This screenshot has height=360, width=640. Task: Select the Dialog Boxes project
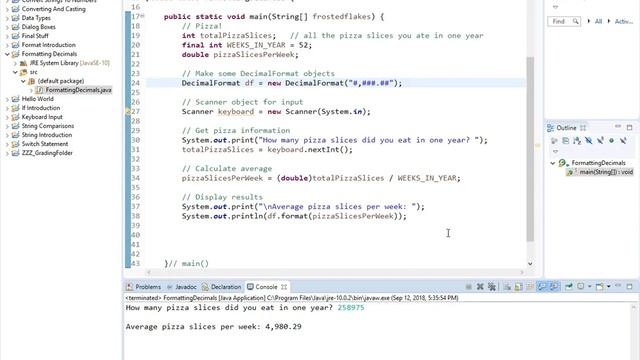tap(38, 27)
